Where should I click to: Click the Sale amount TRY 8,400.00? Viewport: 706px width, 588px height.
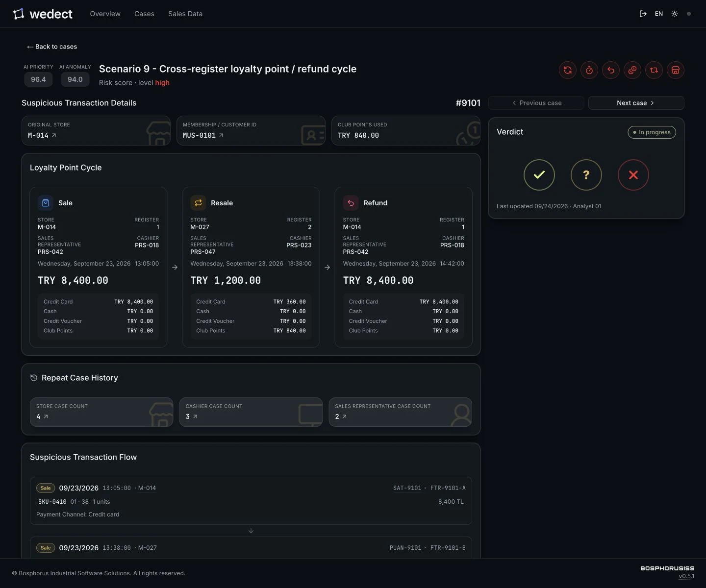pos(73,280)
